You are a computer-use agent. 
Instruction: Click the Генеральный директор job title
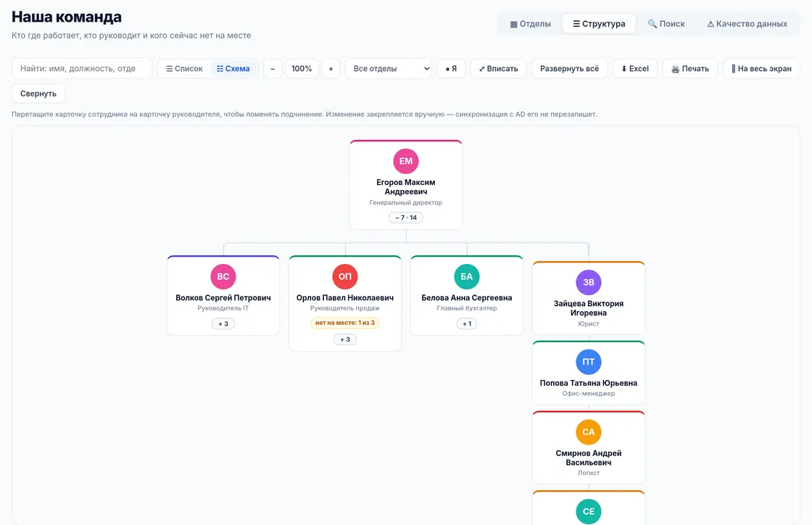(406, 202)
